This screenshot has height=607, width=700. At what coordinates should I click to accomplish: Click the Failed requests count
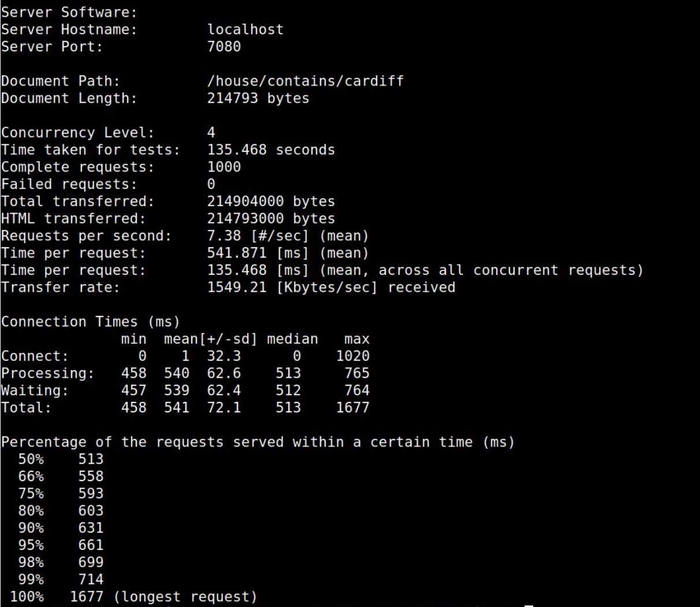[211, 184]
